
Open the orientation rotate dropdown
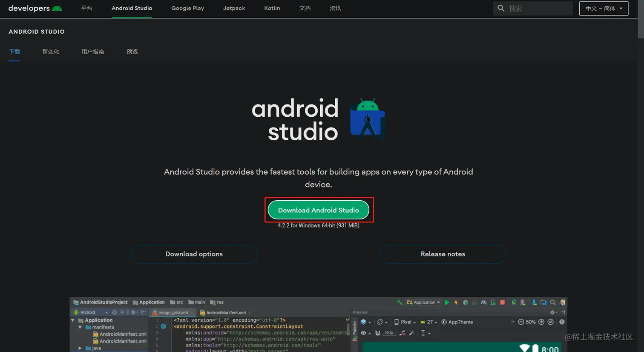(x=382, y=322)
